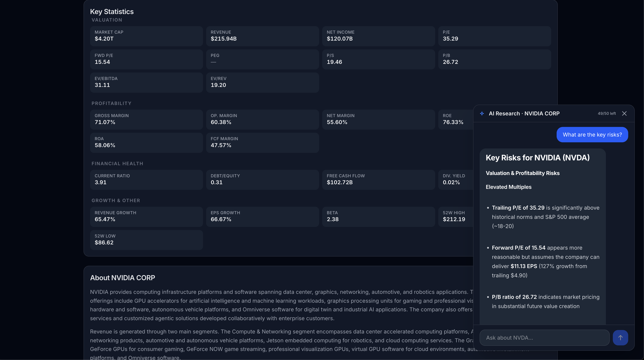The image size is (644, 360).
Task: Click the Net Margin 55.60% card
Action: tap(379, 119)
